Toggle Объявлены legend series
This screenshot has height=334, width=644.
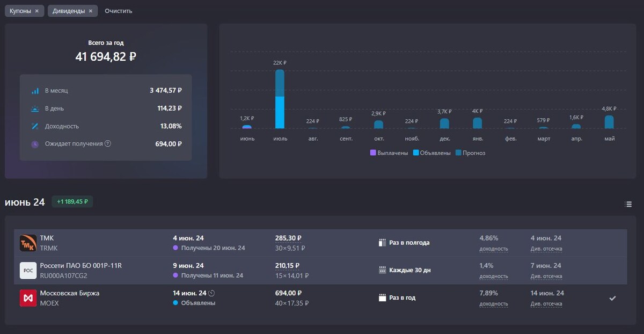(x=431, y=153)
